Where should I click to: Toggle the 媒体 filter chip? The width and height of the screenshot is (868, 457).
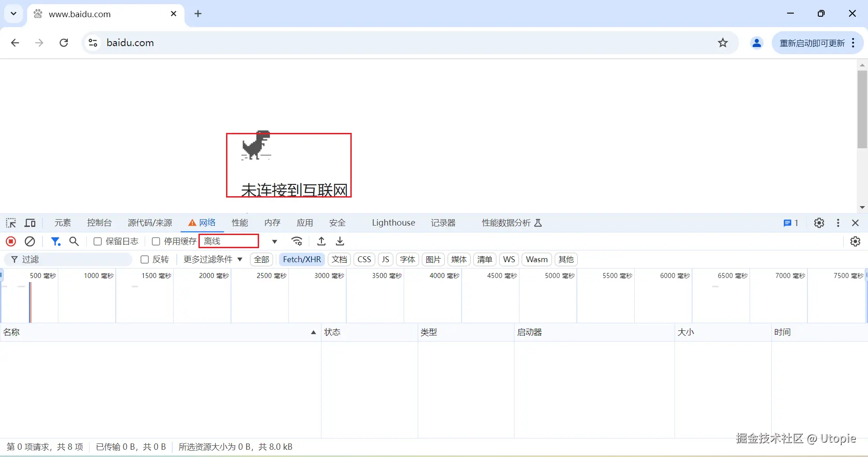[459, 259]
